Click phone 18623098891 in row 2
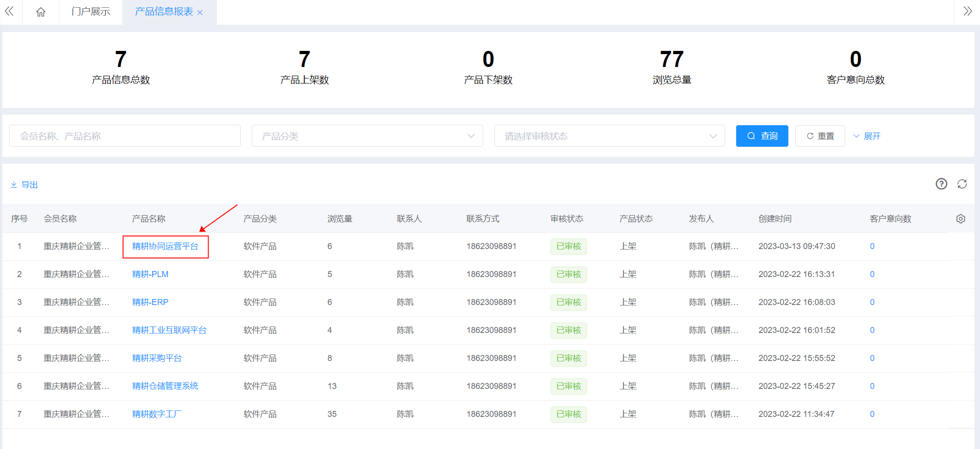Image resolution: width=980 pixels, height=449 pixels. click(x=491, y=274)
